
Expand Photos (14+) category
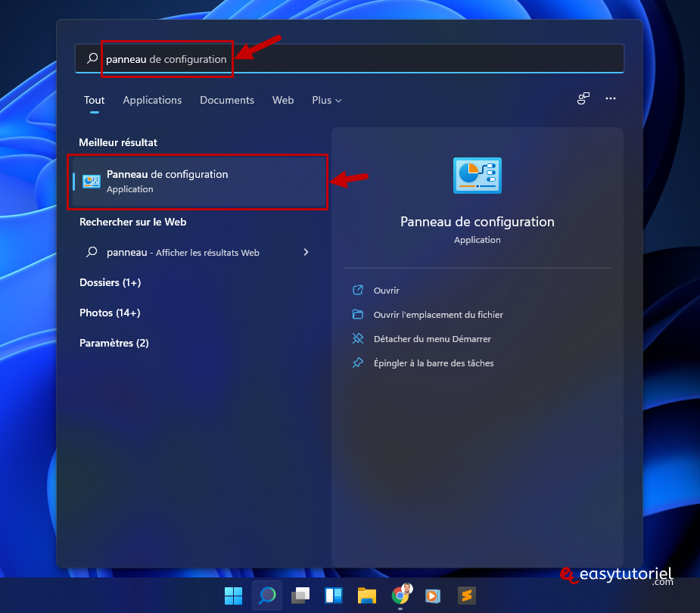pyautogui.click(x=110, y=313)
